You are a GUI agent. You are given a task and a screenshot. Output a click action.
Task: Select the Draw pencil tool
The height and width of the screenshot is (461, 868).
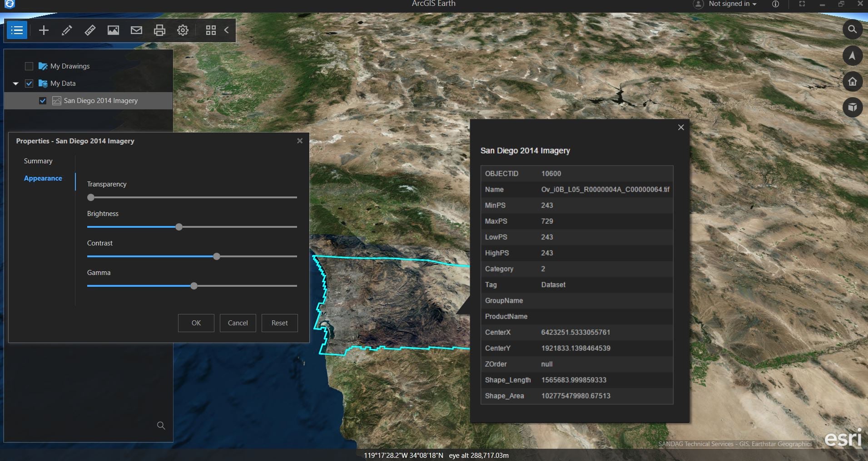tap(67, 30)
